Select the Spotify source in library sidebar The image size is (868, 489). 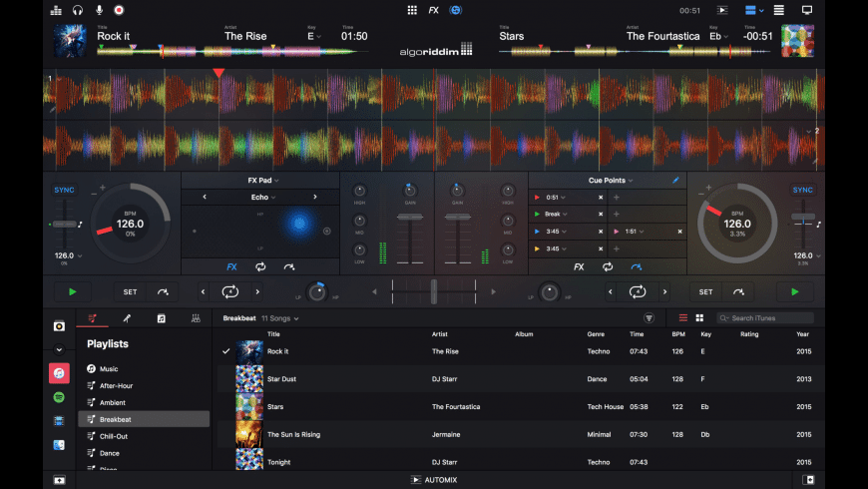click(x=59, y=396)
